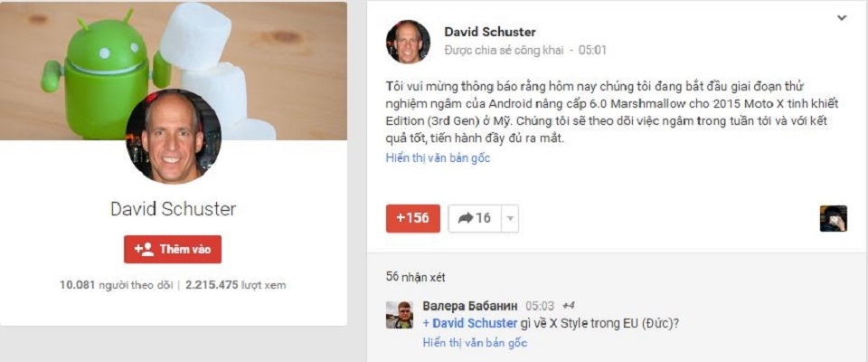868x362 pixels.
Task: Click the David Schuster name under the profile photo
Action: click(174, 209)
